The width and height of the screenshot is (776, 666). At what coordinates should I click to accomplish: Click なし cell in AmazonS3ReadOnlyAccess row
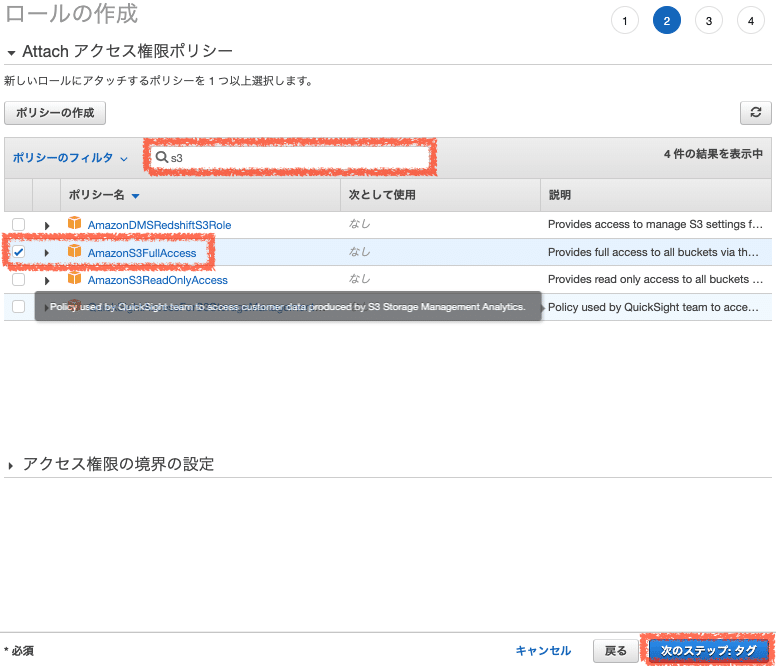point(359,279)
